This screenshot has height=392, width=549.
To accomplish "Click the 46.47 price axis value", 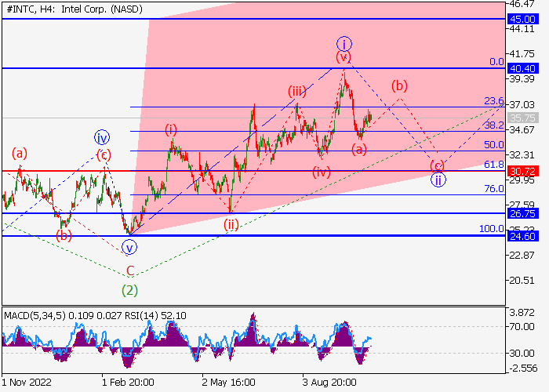I will tap(522, 4).
